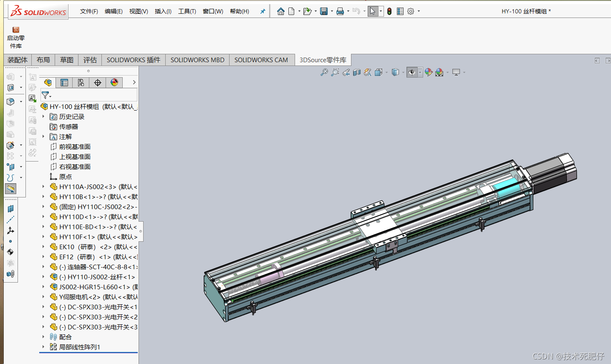Click the Print icon
This screenshot has width=611, height=364.
pos(340,11)
